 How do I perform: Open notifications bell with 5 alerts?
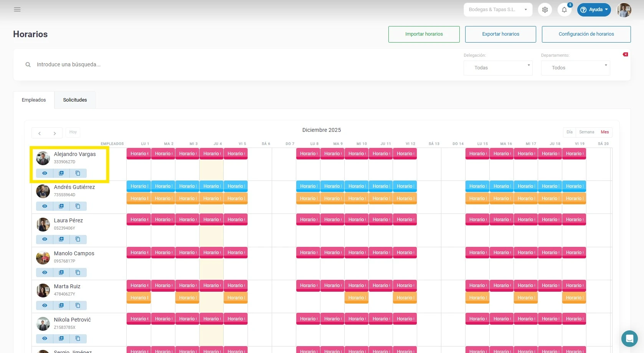(x=564, y=10)
